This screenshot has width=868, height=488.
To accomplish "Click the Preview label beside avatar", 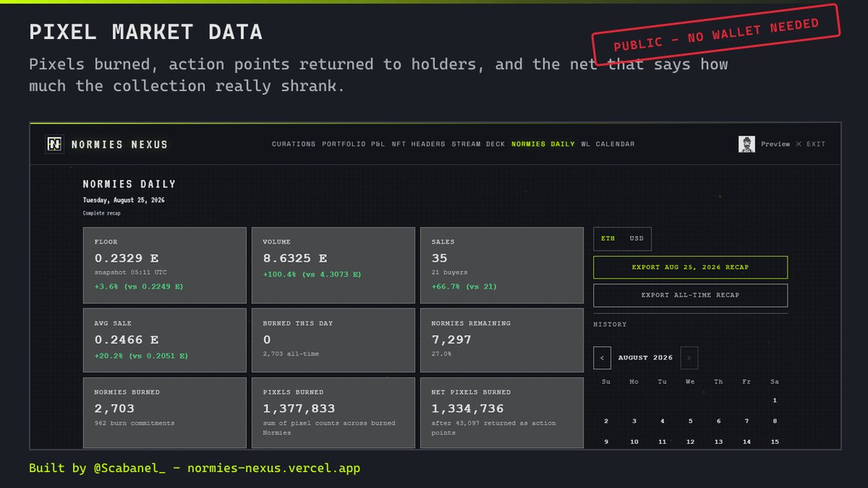I will point(775,144).
